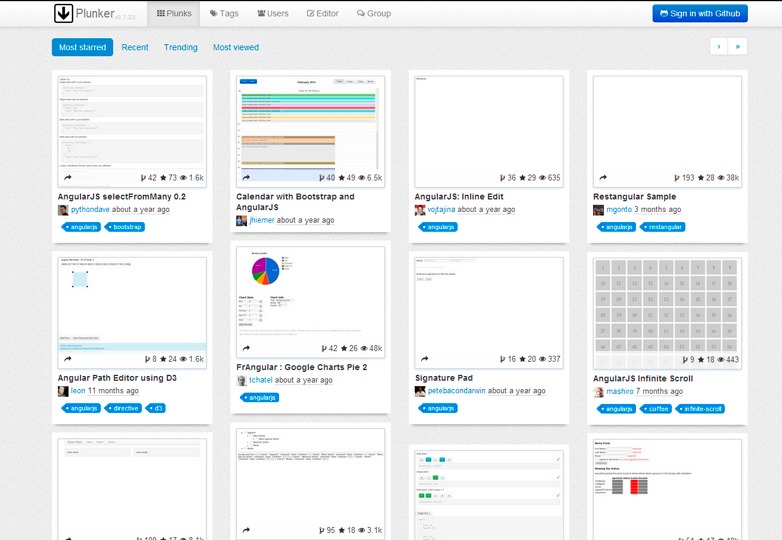782x540 pixels.
Task: Click views eye icon on Infinite Scroll
Action: coord(721,360)
